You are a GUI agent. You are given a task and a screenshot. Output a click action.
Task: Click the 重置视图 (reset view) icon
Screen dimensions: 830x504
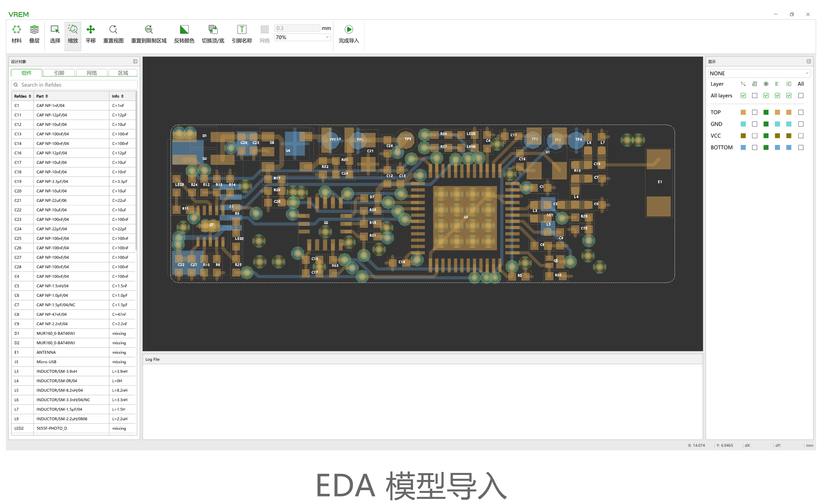[114, 30]
